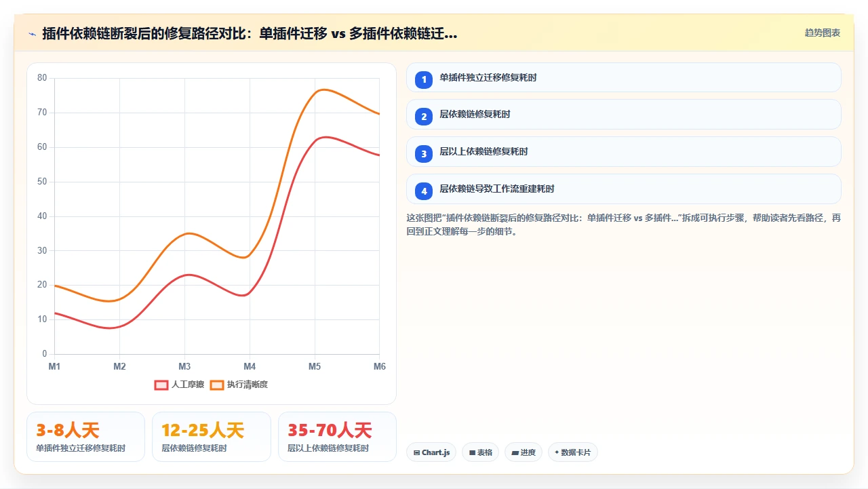Click the 40 y-axis label
The height and width of the screenshot is (489, 868).
[x=42, y=216]
